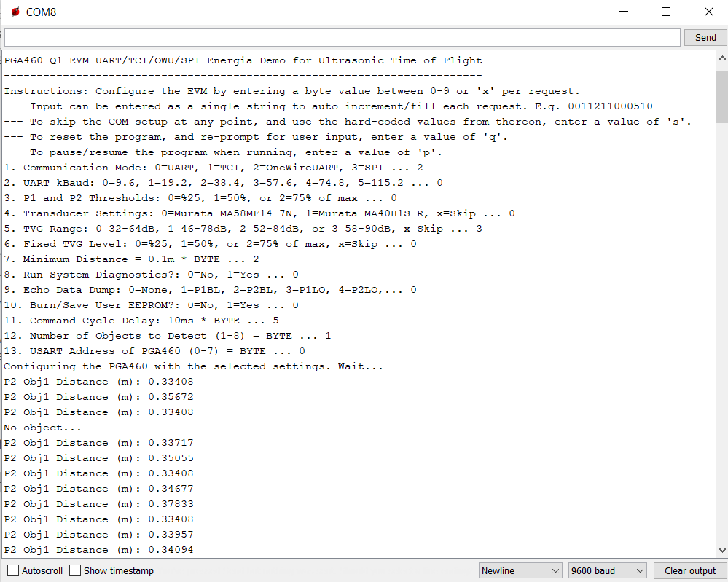Click the '7. Minimum Distance' line
728x582 pixels.
pos(131,259)
